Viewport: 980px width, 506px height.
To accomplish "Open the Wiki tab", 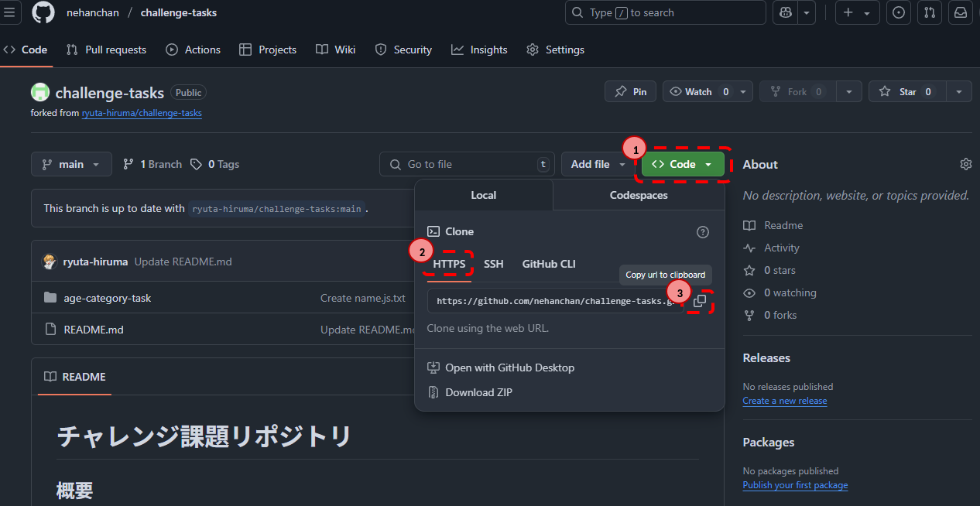I will (x=336, y=50).
